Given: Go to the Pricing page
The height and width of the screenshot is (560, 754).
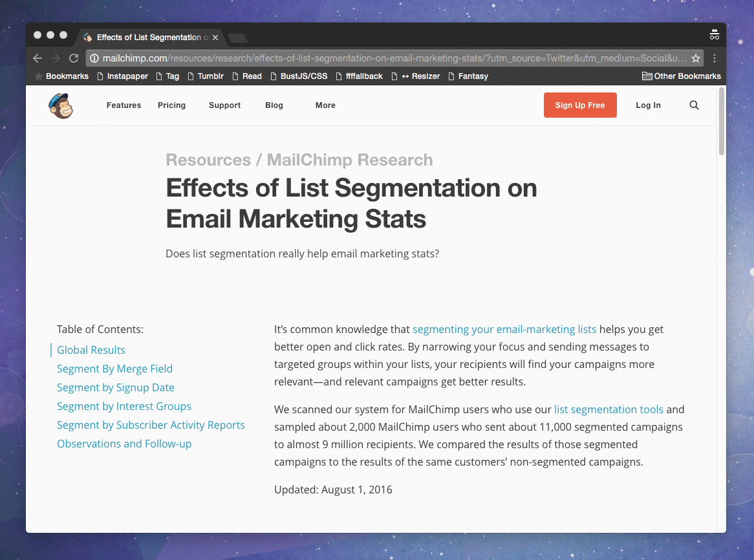Looking at the screenshot, I should (171, 105).
